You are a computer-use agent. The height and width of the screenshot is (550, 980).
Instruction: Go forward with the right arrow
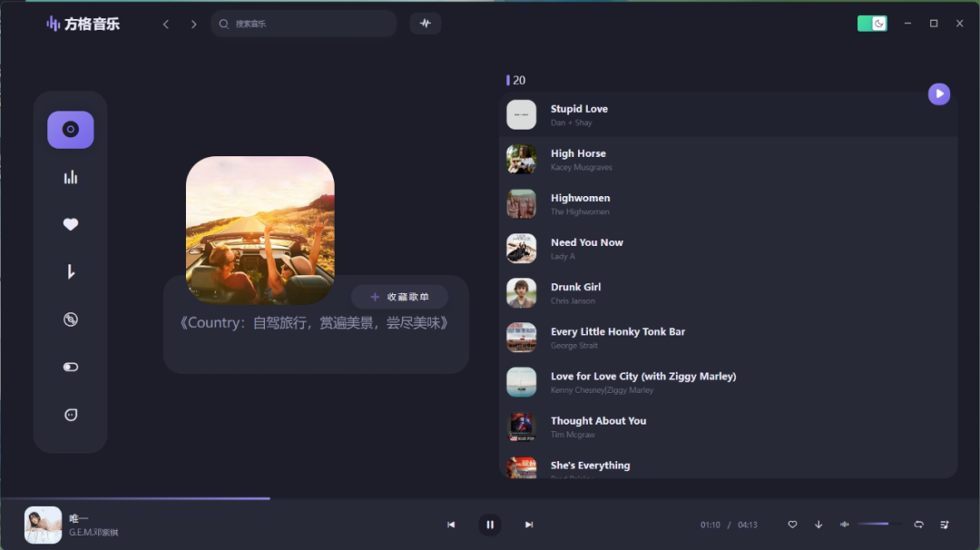point(194,24)
